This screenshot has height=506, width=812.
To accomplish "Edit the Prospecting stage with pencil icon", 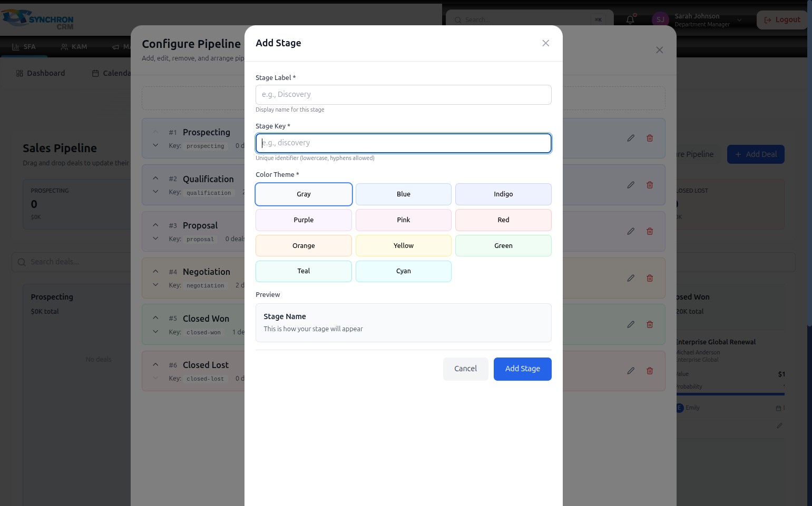I will tap(631, 138).
